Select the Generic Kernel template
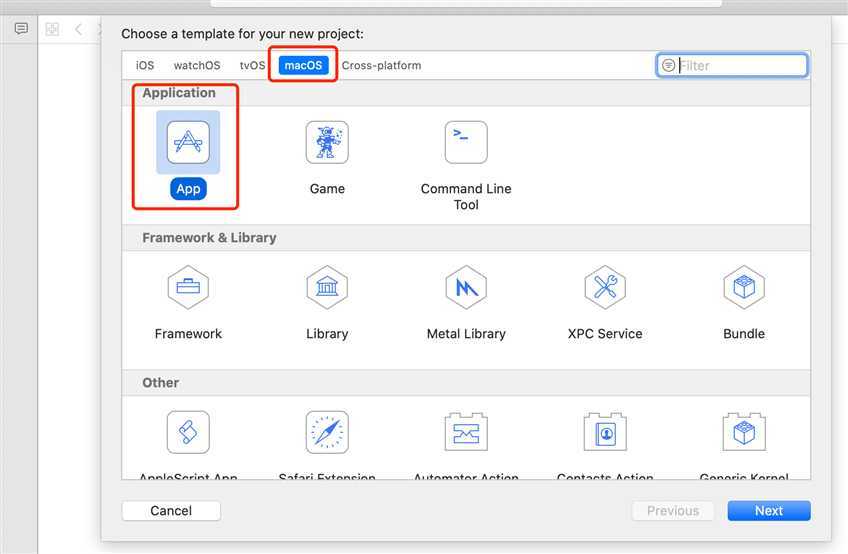The height and width of the screenshot is (554, 848). [744, 432]
